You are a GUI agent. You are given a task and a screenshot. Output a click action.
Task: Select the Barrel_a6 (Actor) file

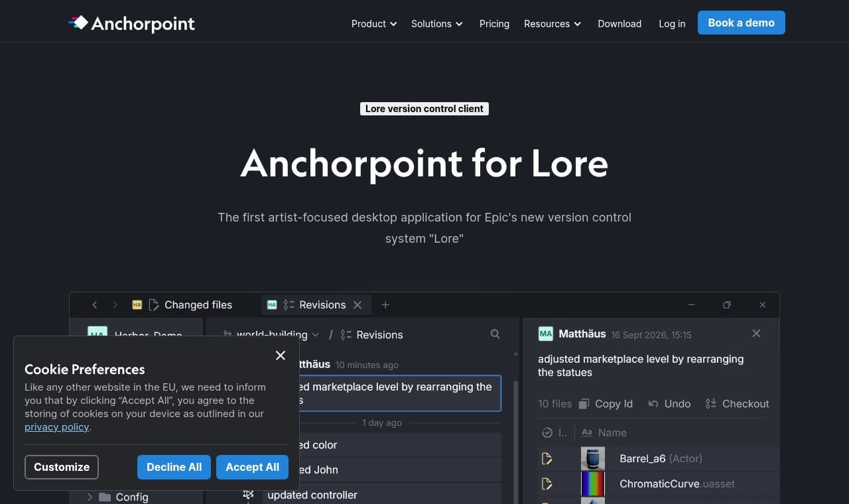click(x=661, y=458)
